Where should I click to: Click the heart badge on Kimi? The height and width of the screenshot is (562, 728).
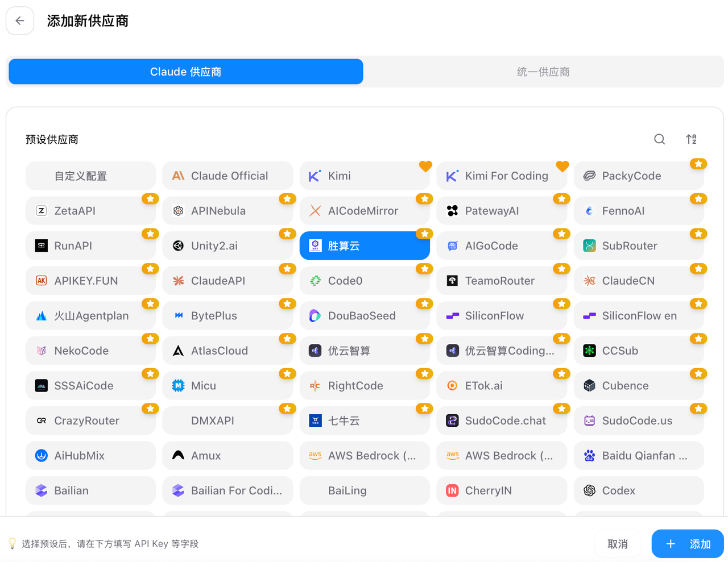(x=425, y=166)
